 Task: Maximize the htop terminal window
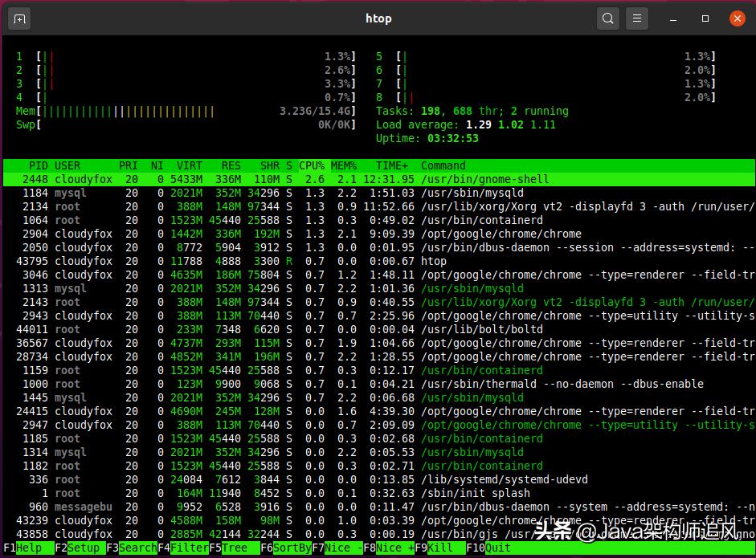coord(705,18)
